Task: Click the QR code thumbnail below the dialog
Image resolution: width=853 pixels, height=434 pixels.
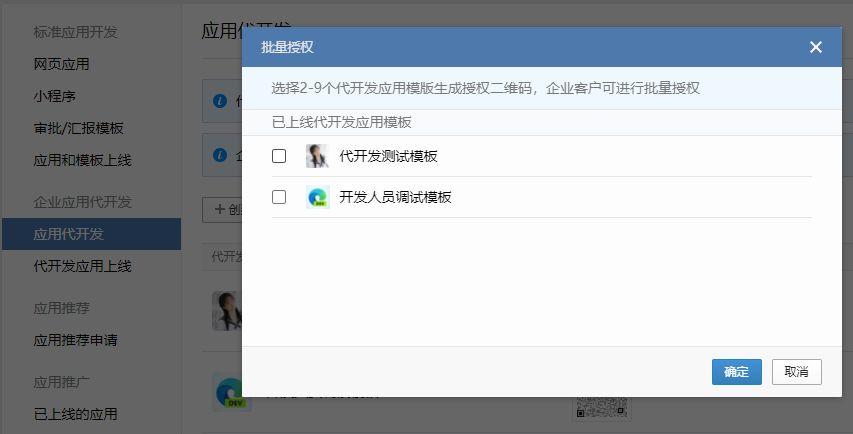Action: coord(600,410)
